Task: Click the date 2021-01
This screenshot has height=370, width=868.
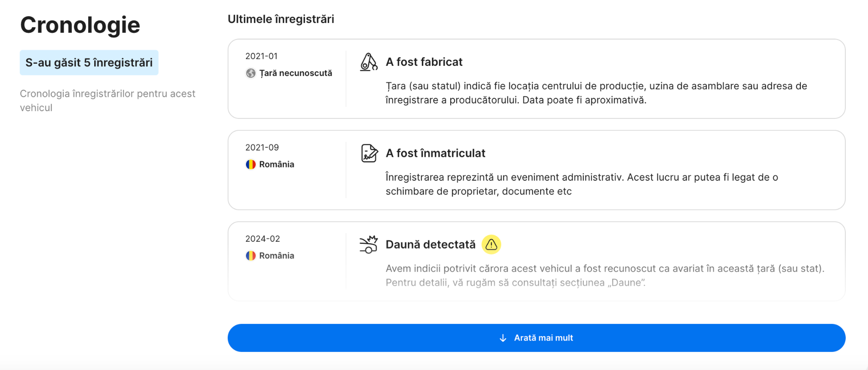Action: point(261,56)
